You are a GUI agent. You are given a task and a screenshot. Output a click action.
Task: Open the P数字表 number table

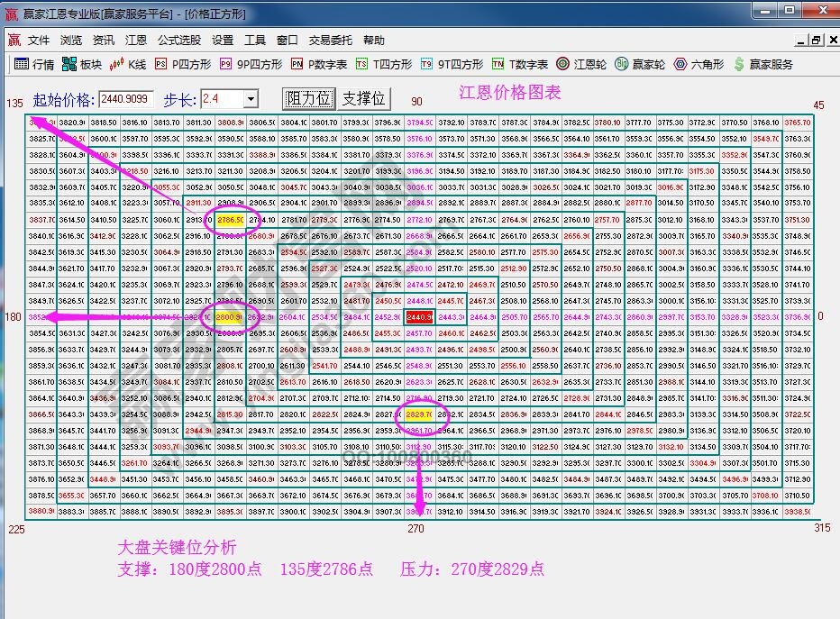tap(319, 65)
